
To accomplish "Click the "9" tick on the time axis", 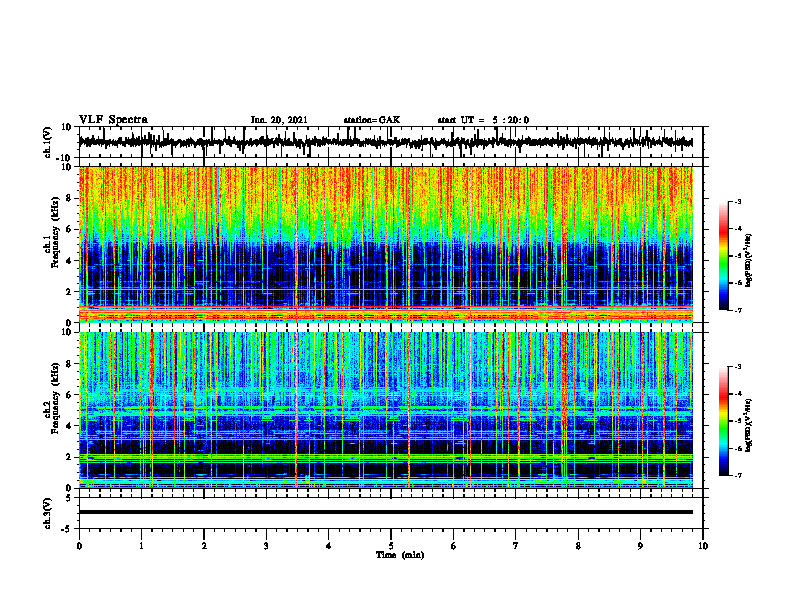I will tap(640, 546).
